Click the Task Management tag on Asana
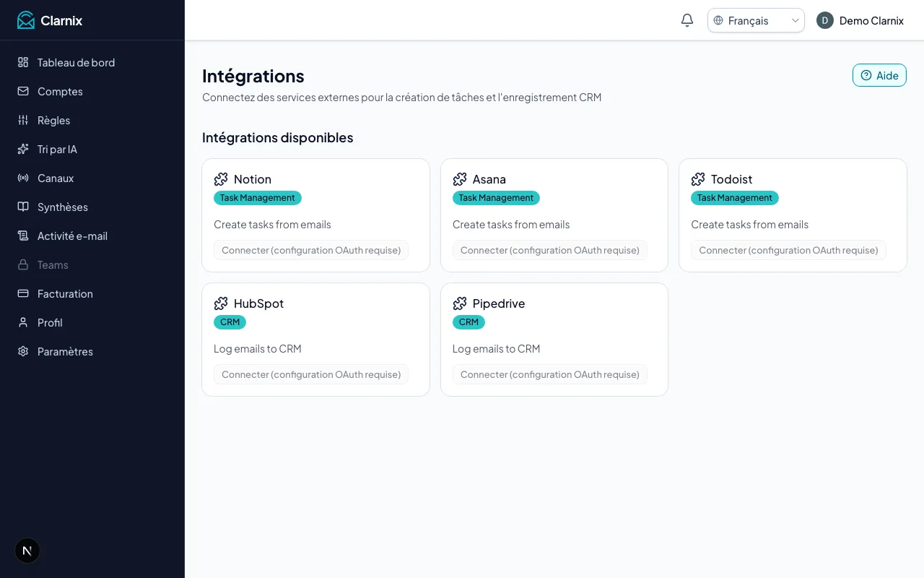924x578 pixels. (x=496, y=198)
